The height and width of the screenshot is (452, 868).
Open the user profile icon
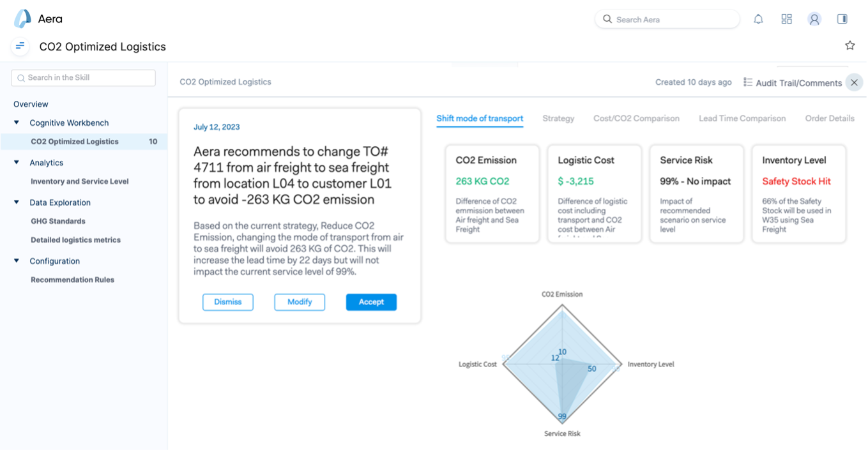(x=814, y=19)
